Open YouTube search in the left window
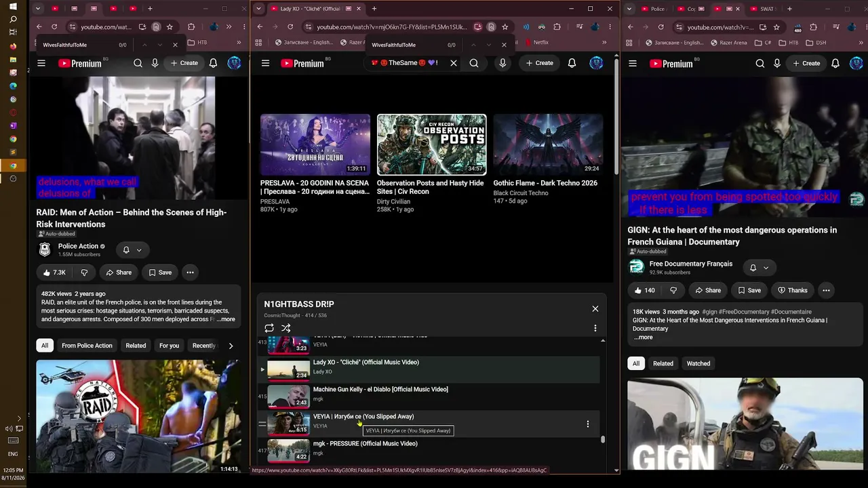This screenshot has width=868, height=488. [x=138, y=63]
